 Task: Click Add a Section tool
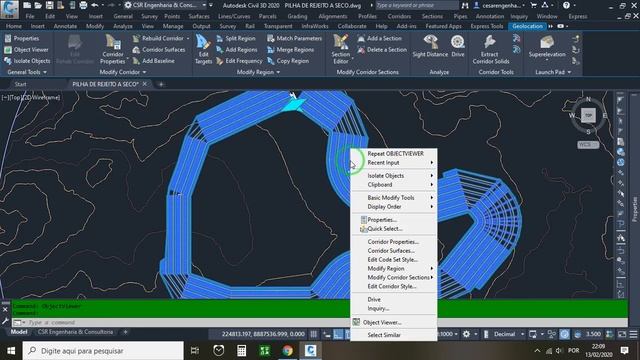tap(380, 38)
